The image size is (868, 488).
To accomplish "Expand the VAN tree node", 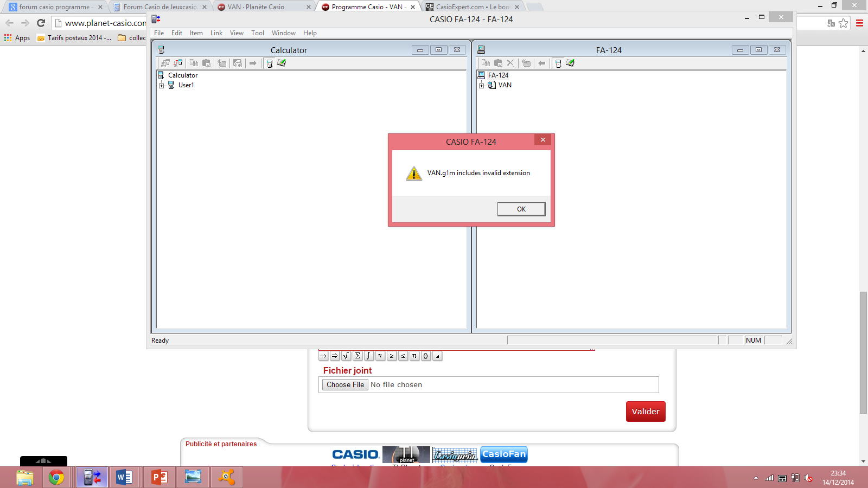I will coord(481,86).
